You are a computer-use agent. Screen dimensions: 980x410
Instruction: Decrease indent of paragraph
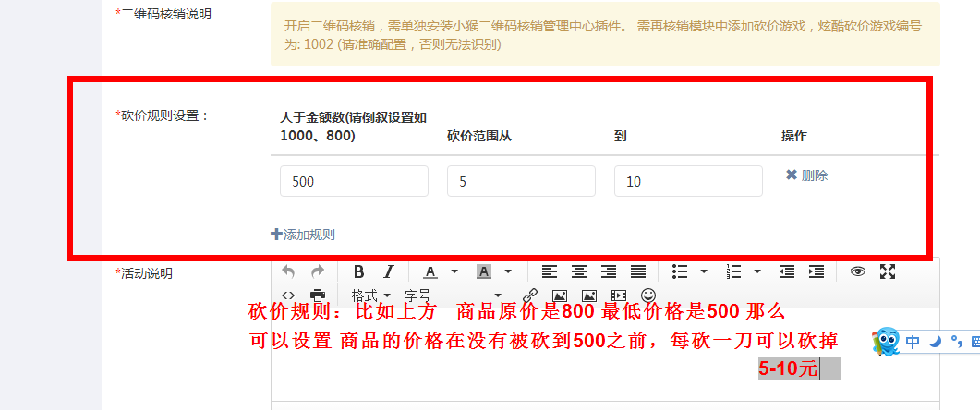tap(787, 271)
